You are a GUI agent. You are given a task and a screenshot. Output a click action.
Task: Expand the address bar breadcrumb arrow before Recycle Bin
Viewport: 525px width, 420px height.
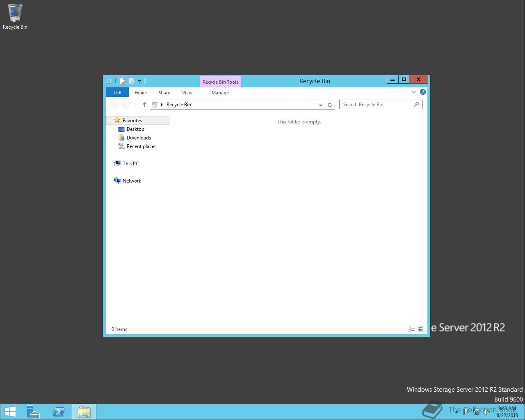pos(162,105)
